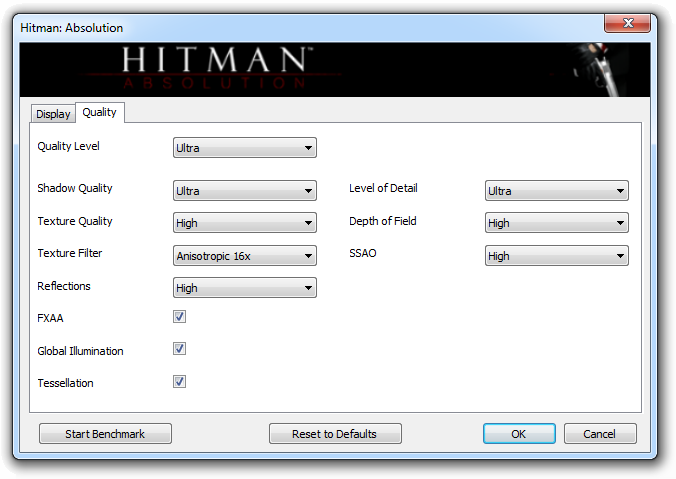
Task: Click the Start Benchmark button
Action: (105, 434)
